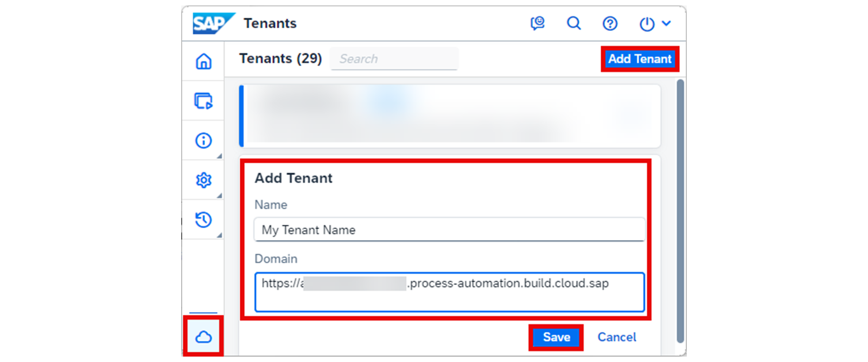Open the agent window sidebar icon
Viewport: 868px width, 362px height.
tap(203, 101)
